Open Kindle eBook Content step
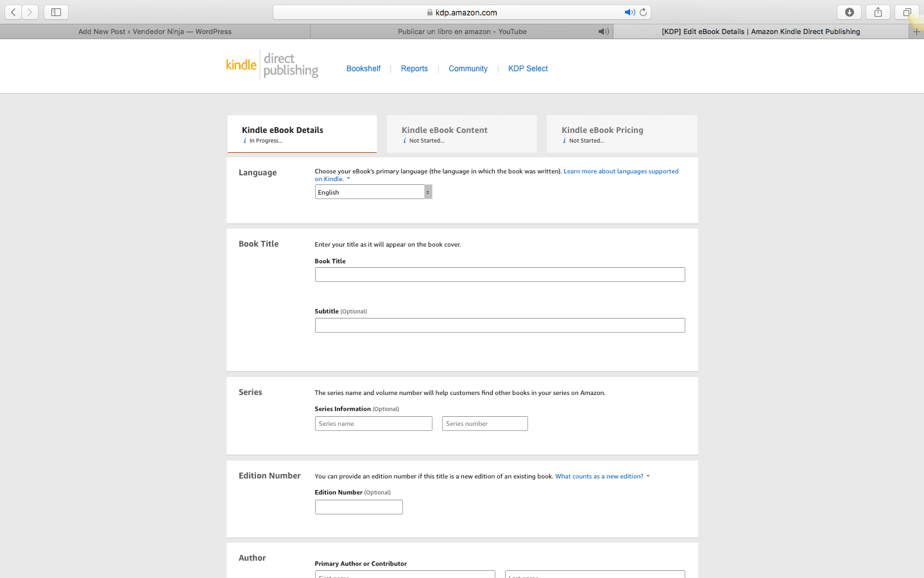Image resolution: width=924 pixels, height=578 pixels. (x=462, y=134)
